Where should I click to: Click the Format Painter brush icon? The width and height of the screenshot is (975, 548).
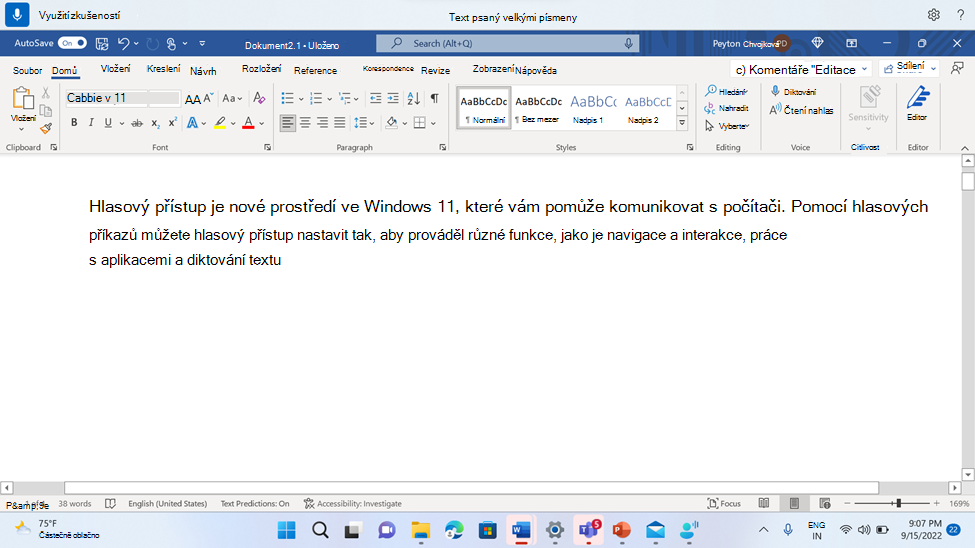tap(45, 129)
